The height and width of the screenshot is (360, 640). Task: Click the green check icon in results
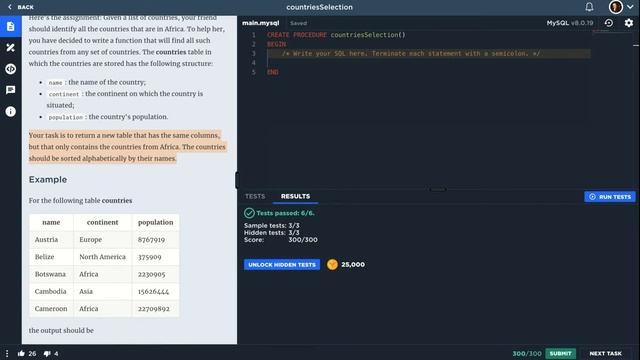(249, 213)
